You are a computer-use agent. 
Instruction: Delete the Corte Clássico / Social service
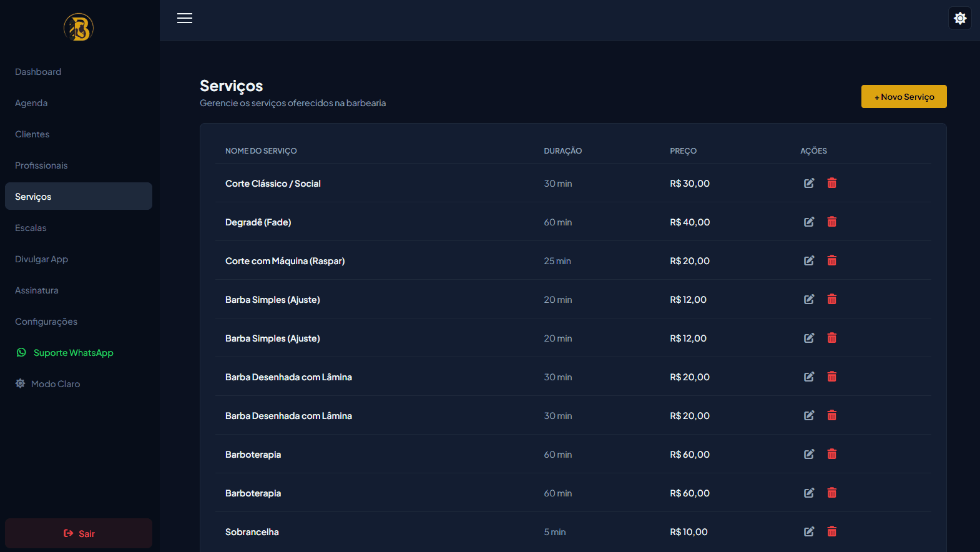point(832,183)
